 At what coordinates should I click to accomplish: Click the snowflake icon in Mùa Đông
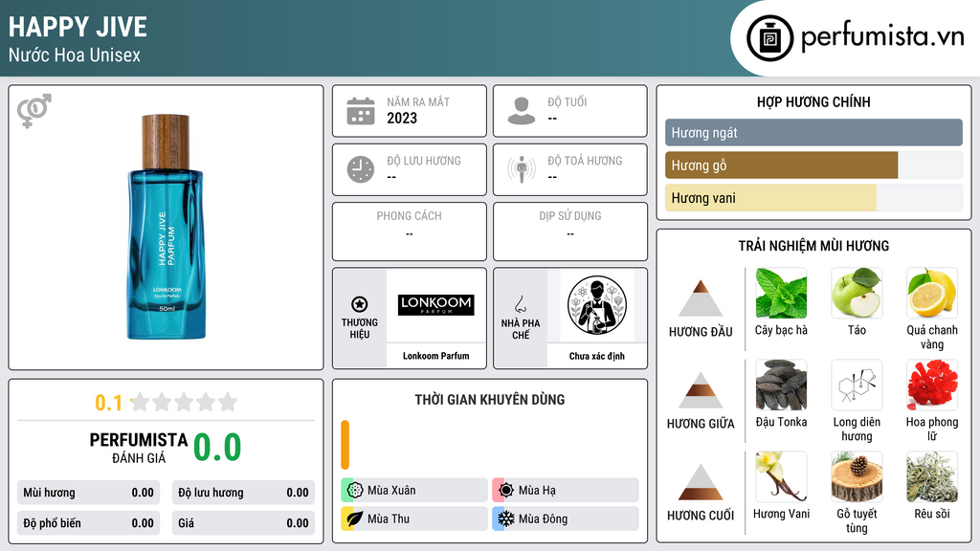(x=506, y=518)
